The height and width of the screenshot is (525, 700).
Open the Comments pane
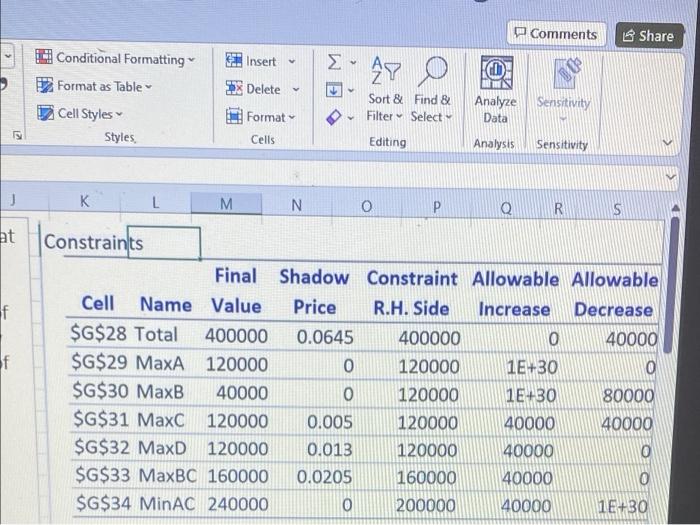click(556, 34)
